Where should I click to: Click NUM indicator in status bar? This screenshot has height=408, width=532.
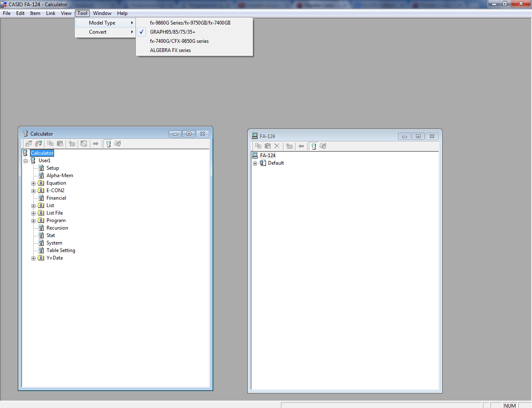tap(510, 406)
